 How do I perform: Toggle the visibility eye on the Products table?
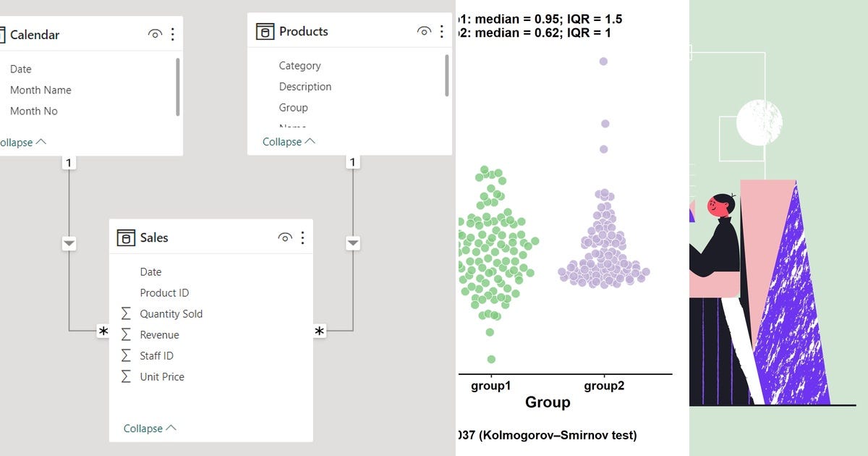pos(424,30)
